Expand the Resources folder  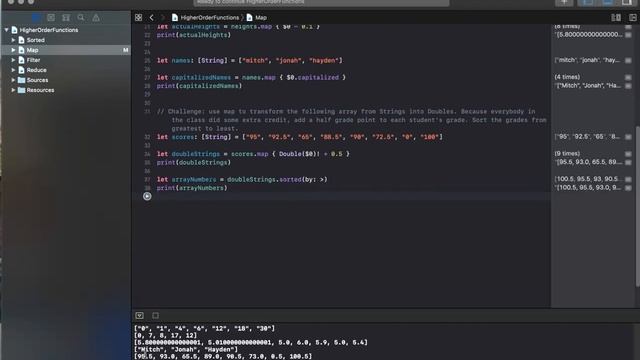(13, 90)
